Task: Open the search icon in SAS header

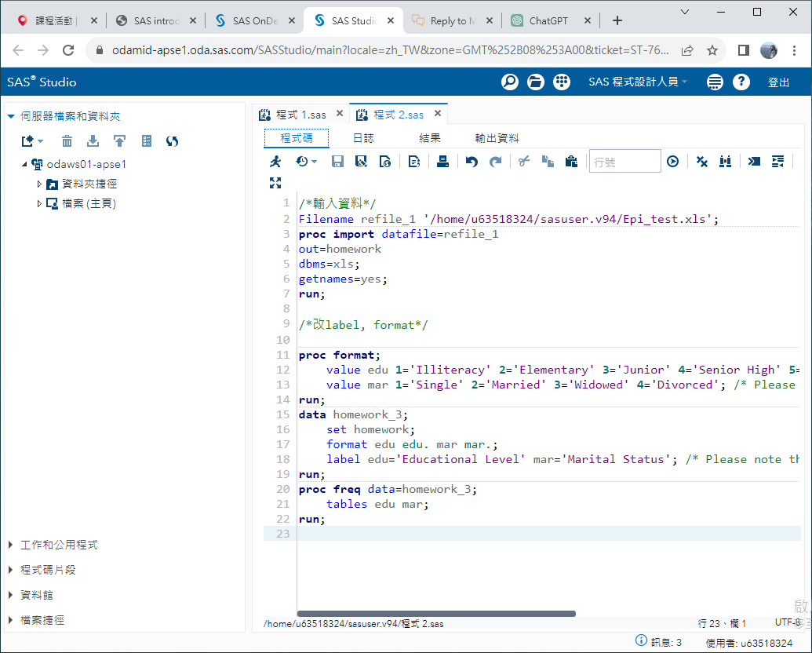Action: [x=510, y=82]
